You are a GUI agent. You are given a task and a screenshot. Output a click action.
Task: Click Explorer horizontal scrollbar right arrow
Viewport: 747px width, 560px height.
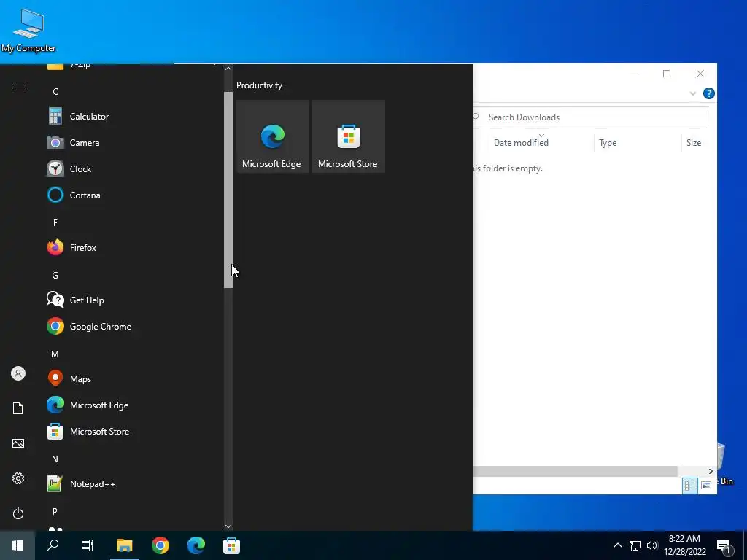coord(711,471)
